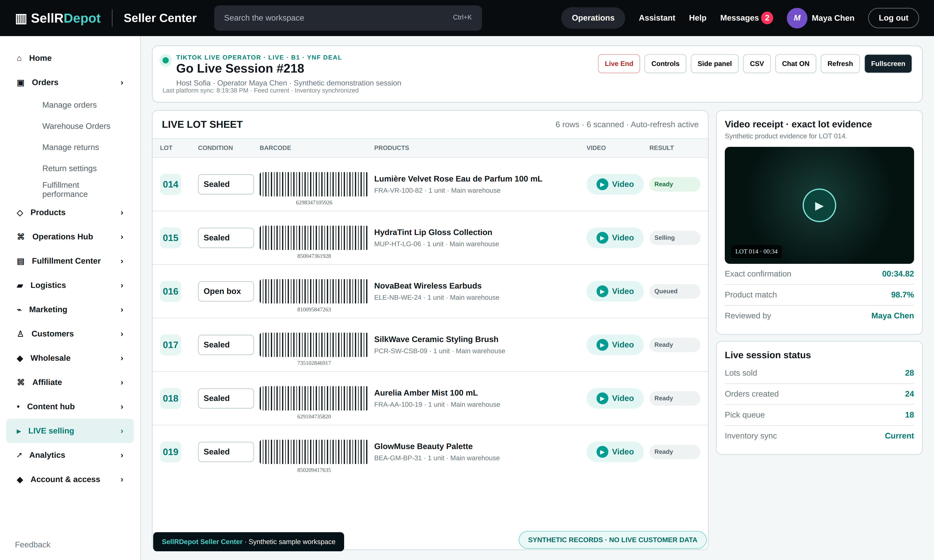
Task: Expand the Content hub chevron
Action: (x=122, y=407)
